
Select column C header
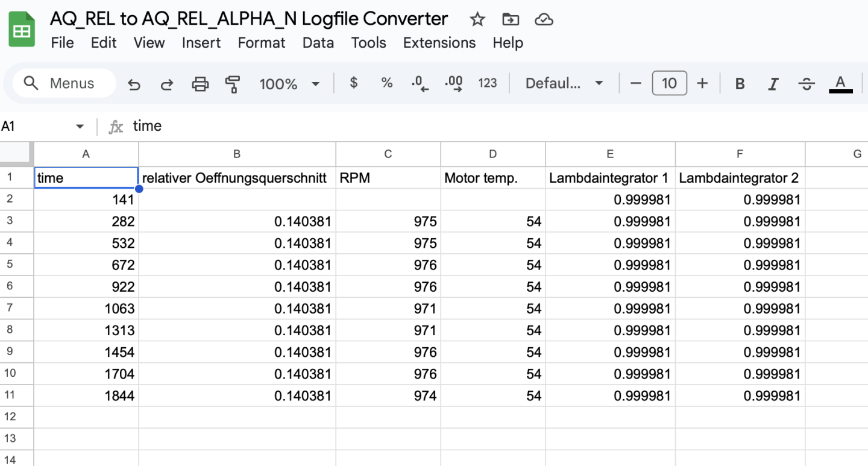[388, 154]
